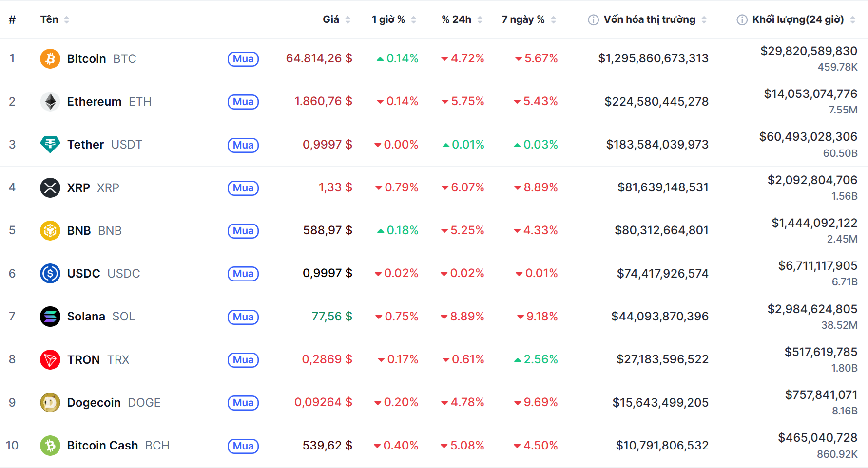This screenshot has height=468, width=868.
Task: Click the Tether coin logo icon
Action: (50, 145)
